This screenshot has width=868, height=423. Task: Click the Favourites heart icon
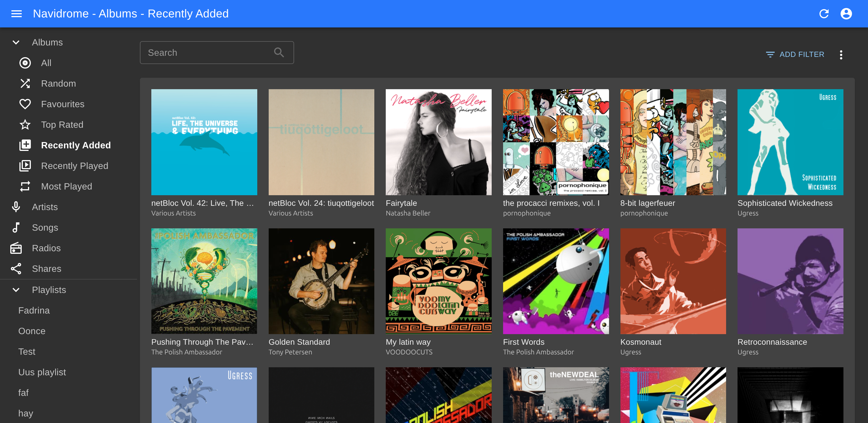coord(25,104)
